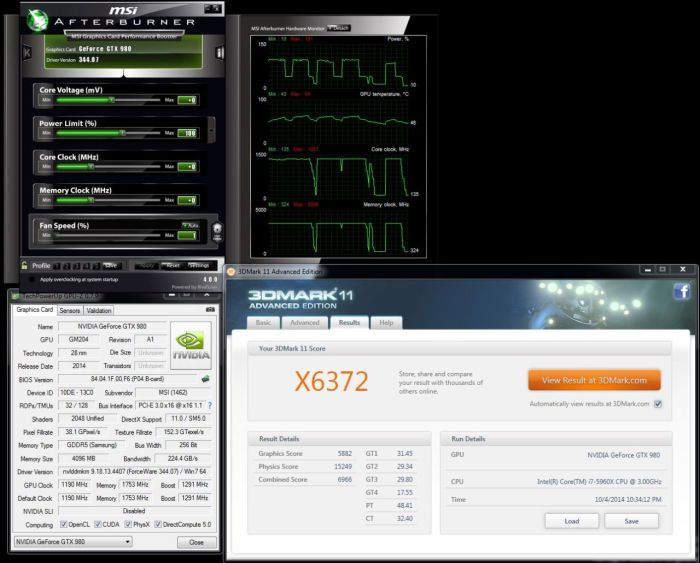Image resolution: width=700 pixels, height=563 pixels.
Task: Toggle the CUDA checkbox in GPU-Z
Action: click(x=98, y=524)
